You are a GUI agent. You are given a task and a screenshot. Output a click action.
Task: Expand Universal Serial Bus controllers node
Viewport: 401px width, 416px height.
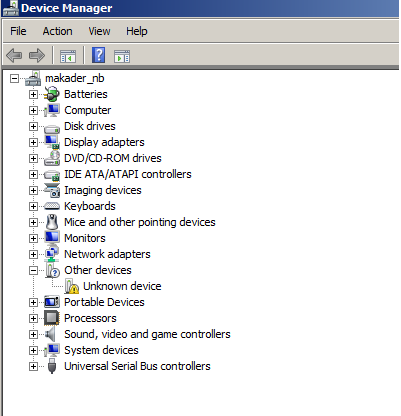33,366
